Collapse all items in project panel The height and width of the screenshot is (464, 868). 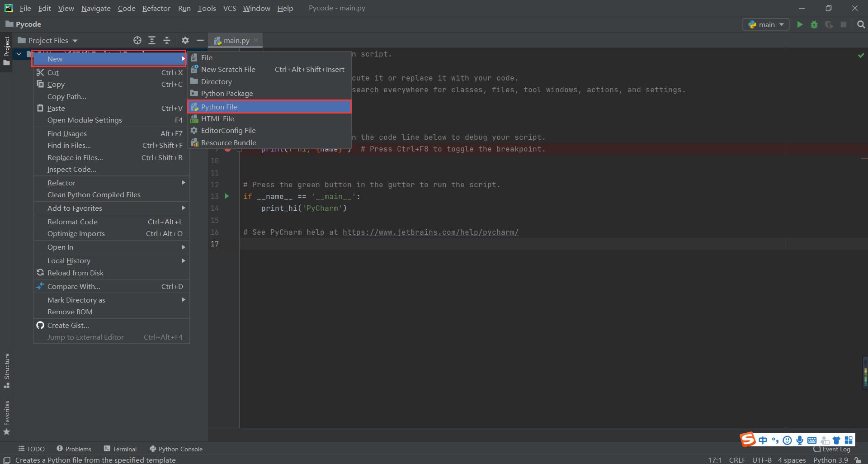[x=167, y=40]
